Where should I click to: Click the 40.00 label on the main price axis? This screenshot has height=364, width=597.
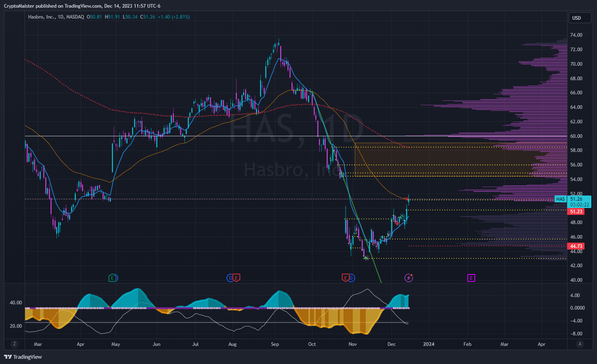[x=576, y=280]
